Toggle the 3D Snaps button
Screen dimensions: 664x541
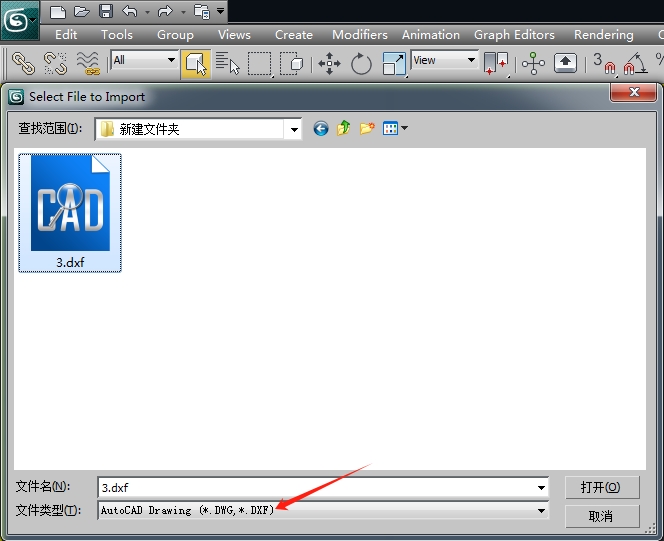click(x=603, y=63)
